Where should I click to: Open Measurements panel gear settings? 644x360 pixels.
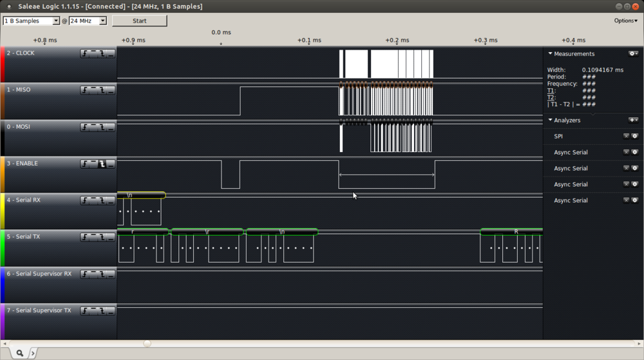[x=633, y=54]
